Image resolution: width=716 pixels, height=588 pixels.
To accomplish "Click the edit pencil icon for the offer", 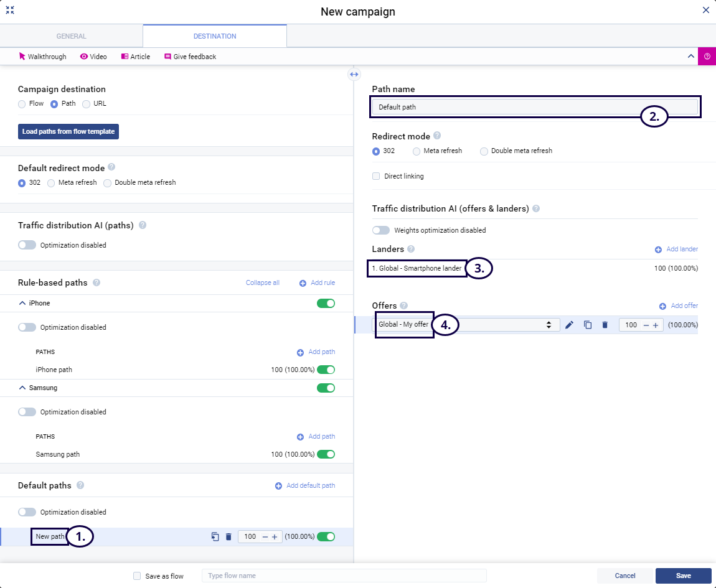I will pyautogui.click(x=569, y=325).
